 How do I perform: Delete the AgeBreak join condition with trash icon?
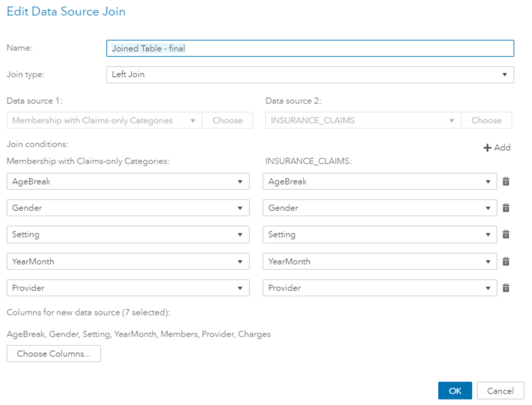[x=506, y=182]
